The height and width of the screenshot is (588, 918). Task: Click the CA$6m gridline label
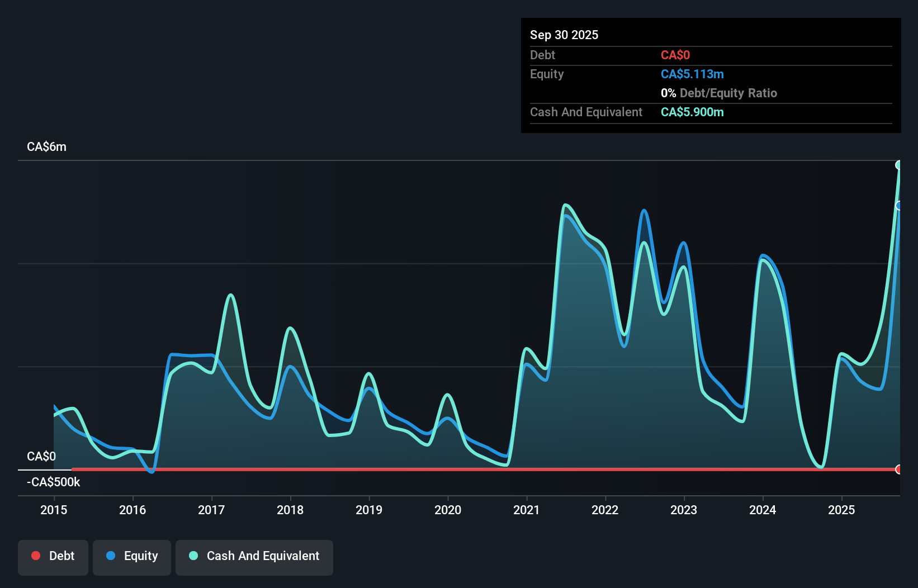tap(46, 146)
